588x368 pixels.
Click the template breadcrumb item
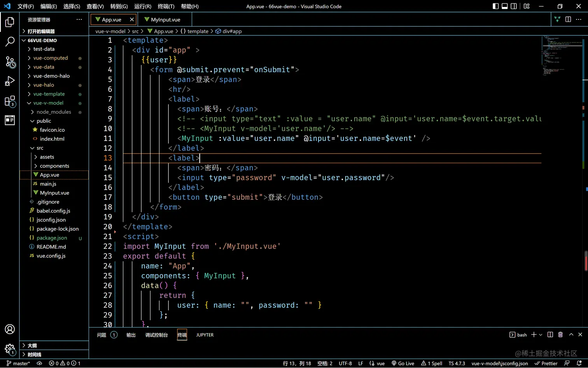point(194,31)
